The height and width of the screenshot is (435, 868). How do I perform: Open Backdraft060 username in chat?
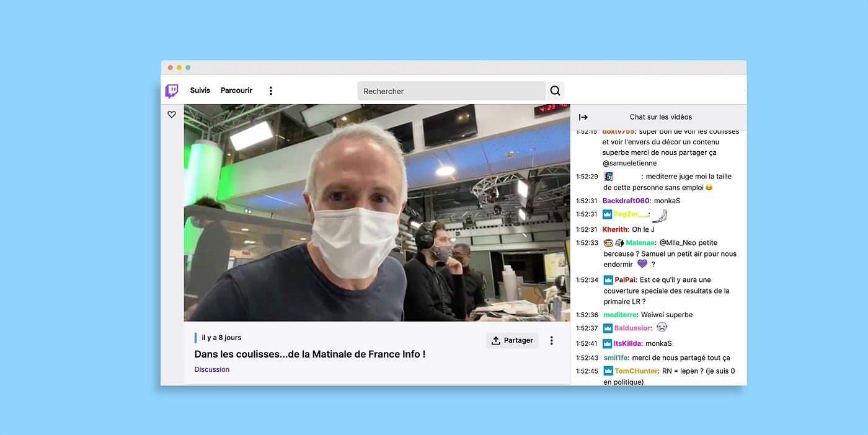pos(626,201)
